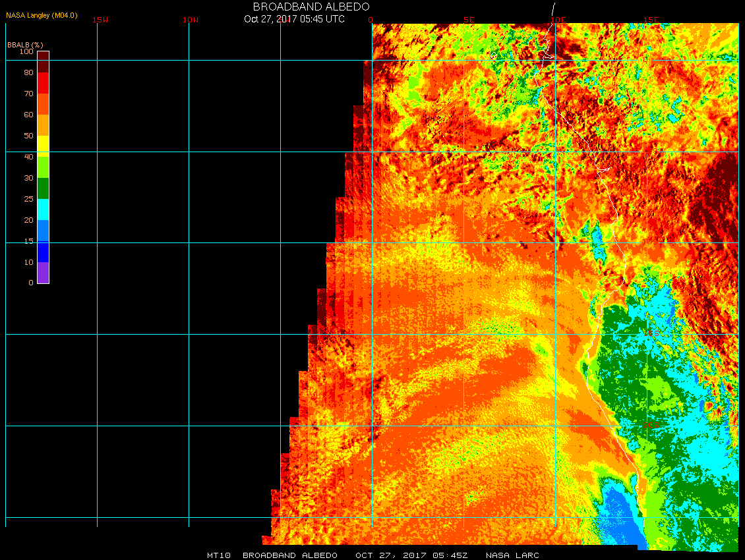The width and height of the screenshot is (745, 560).
Task: Select the cyan segment of the BBALB legend
Action: pos(43,209)
